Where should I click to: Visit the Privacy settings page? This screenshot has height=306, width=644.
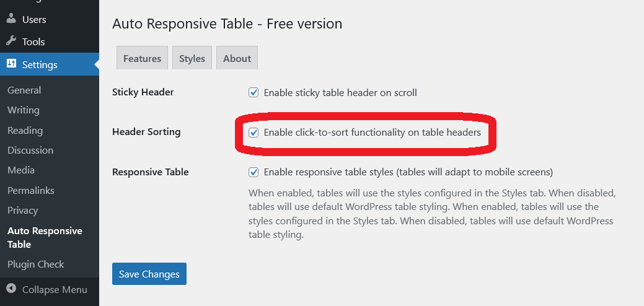tap(23, 211)
